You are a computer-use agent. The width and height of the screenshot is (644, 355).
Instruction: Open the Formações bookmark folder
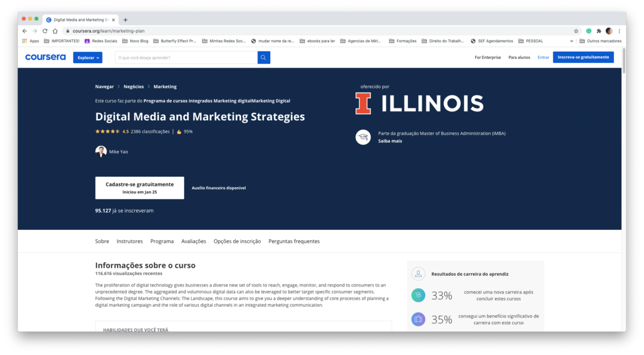pos(402,41)
